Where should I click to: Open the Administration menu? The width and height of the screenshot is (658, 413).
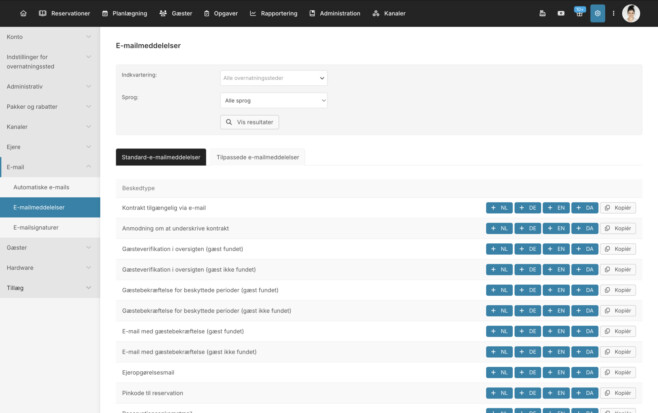[335, 13]
